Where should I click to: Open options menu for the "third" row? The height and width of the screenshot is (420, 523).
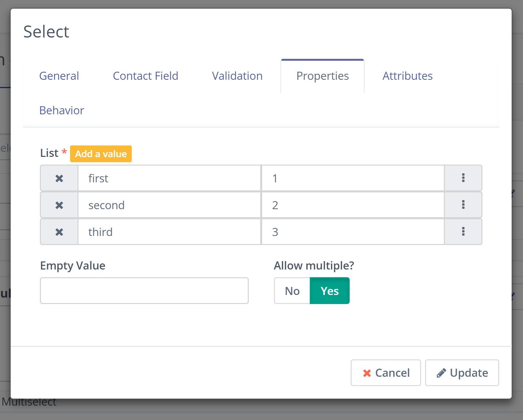[x=463, y=232]
